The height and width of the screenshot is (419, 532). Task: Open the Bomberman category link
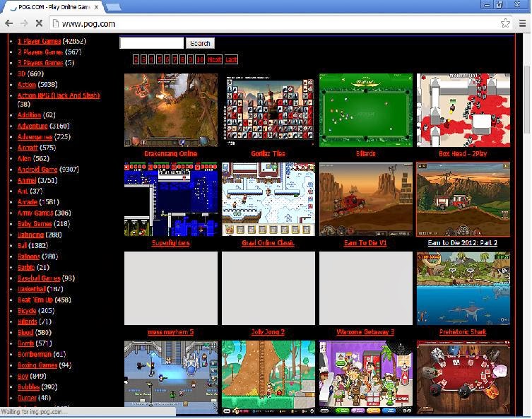pyautogui.click(x=35, y=354)
